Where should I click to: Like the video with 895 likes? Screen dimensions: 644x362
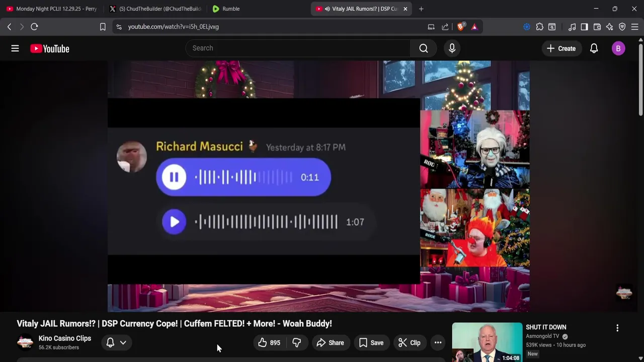click(x=269, y=343)
